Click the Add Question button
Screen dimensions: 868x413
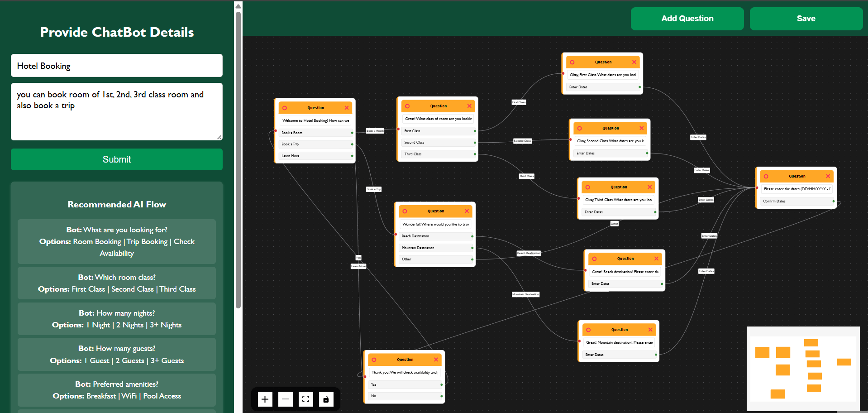(687, 19)
